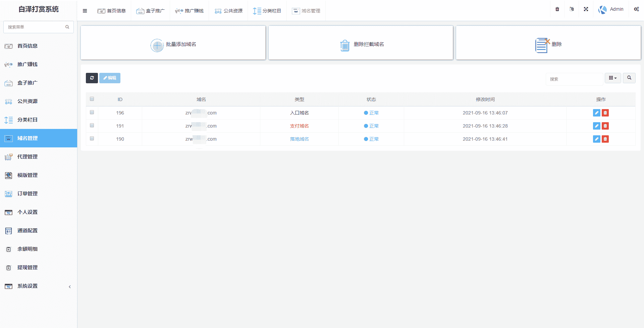Select the checkbox for row ID 196
644x328 pixels.
click(x=92, y=112)
